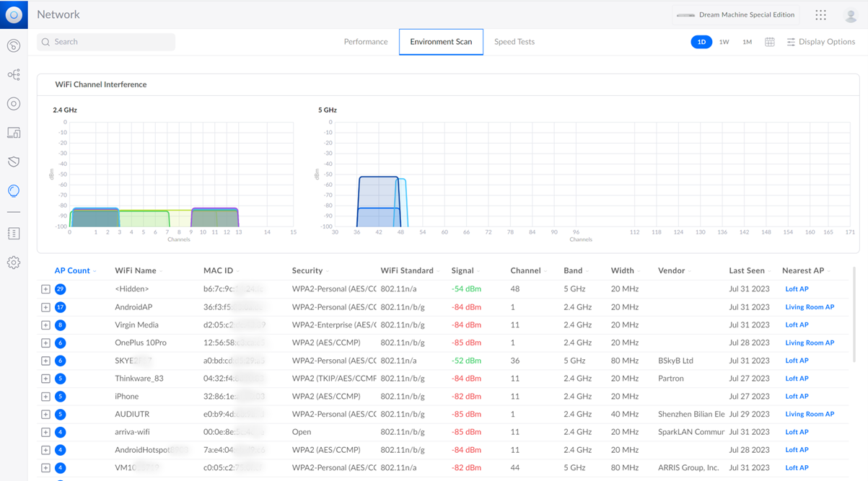The width and height of the screenshot is (868, 481).
Task: Click the UniFi Devices sidebar icon
Action: click(14, 104)
